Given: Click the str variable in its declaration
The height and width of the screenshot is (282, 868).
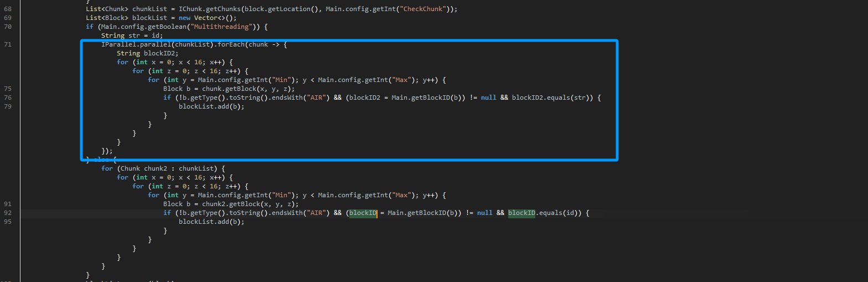Looking at the screenshot, I should (134, 35).
